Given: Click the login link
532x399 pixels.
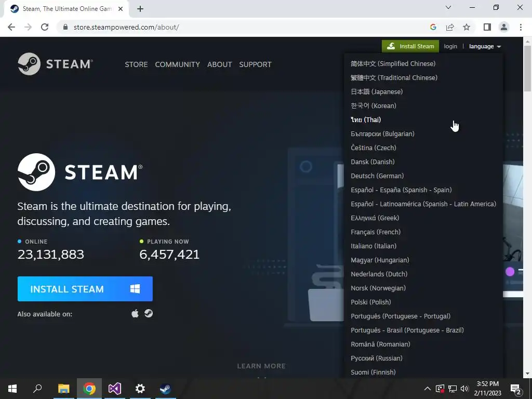Looking at the screenshot, I should (x=450, y=46).
